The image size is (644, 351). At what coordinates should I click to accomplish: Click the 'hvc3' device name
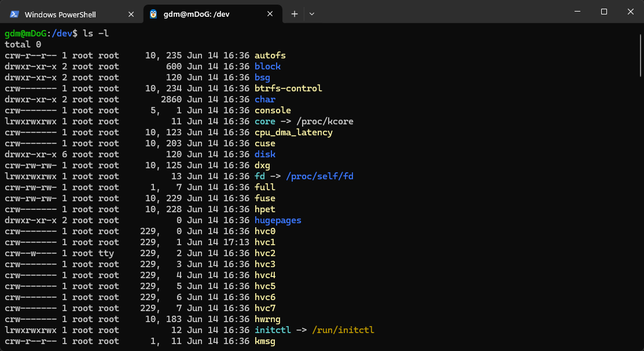(x=265, y=264)
